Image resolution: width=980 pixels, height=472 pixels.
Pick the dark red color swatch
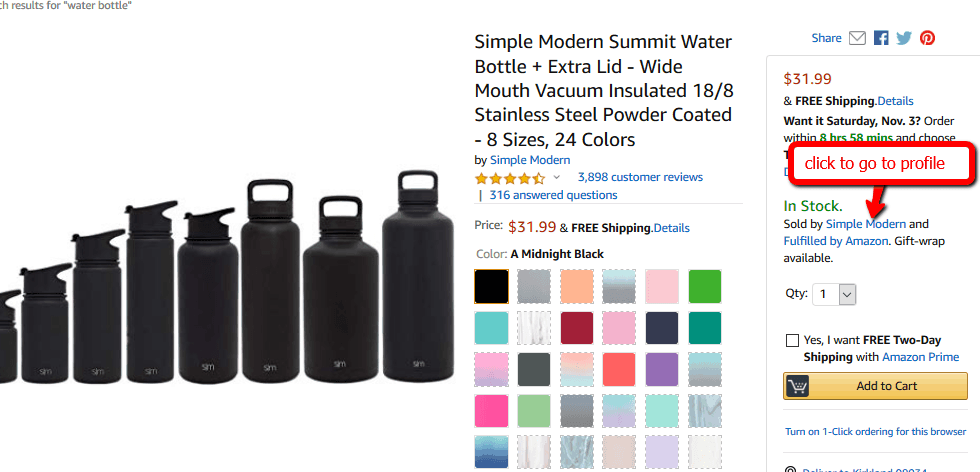tap(577, 328)
